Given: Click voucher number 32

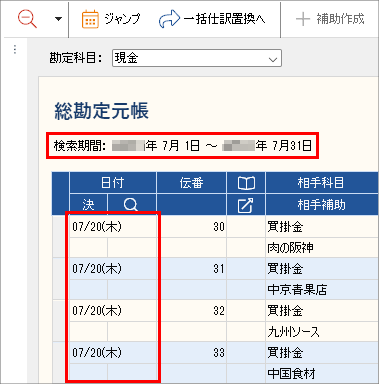Looking at the screenshot, I should click(219, 311).
